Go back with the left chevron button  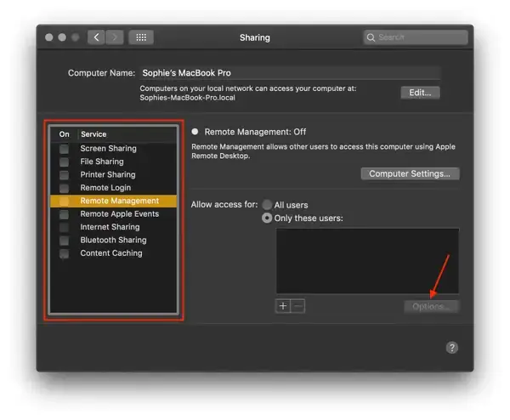point(96,37)
